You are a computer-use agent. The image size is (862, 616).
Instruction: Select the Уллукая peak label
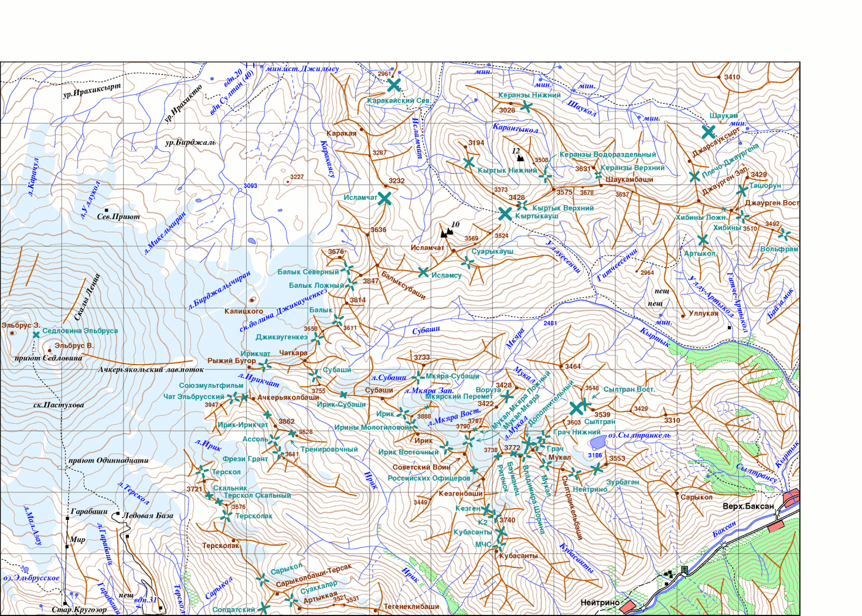pyautogui.click(x=704, y=313)
